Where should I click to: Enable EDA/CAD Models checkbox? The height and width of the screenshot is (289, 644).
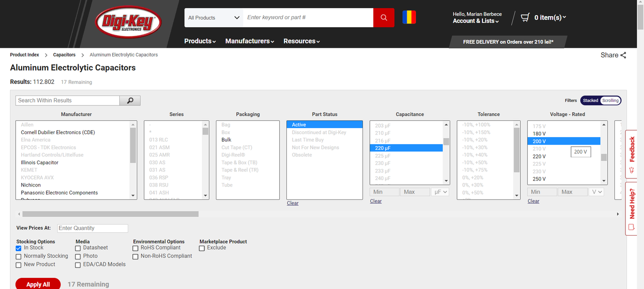[x=78, y=265]
